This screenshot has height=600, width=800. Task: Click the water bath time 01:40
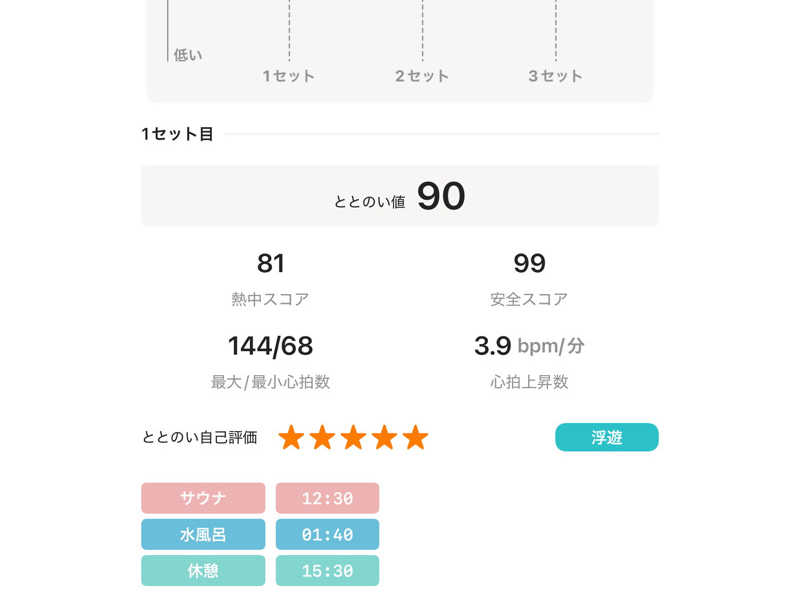coord(327,534)
